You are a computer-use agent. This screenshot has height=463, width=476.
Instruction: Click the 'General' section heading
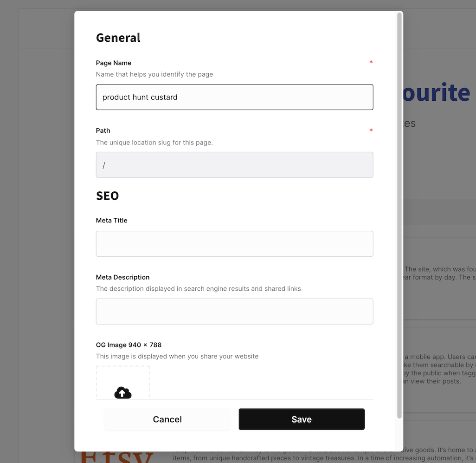[118, 38]
